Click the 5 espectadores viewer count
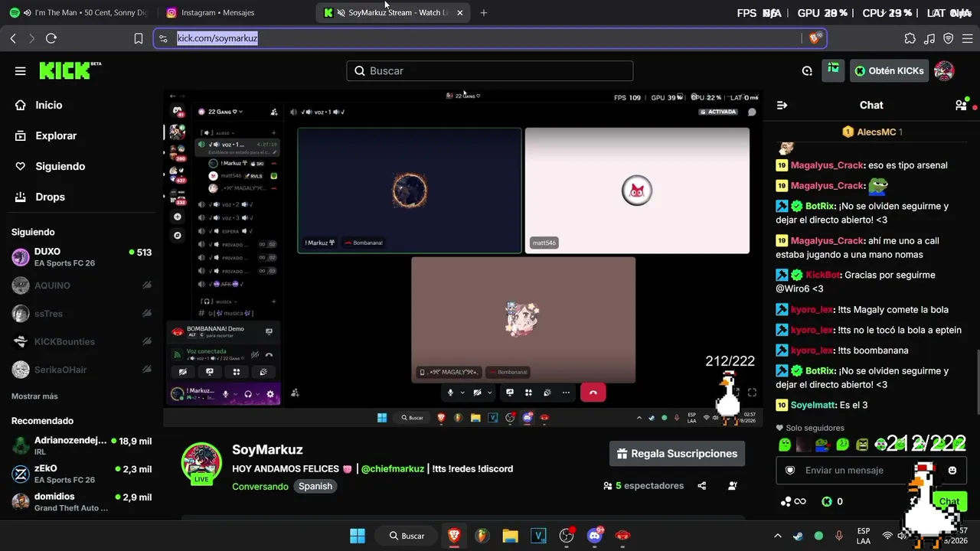 (x=643, y=485)
